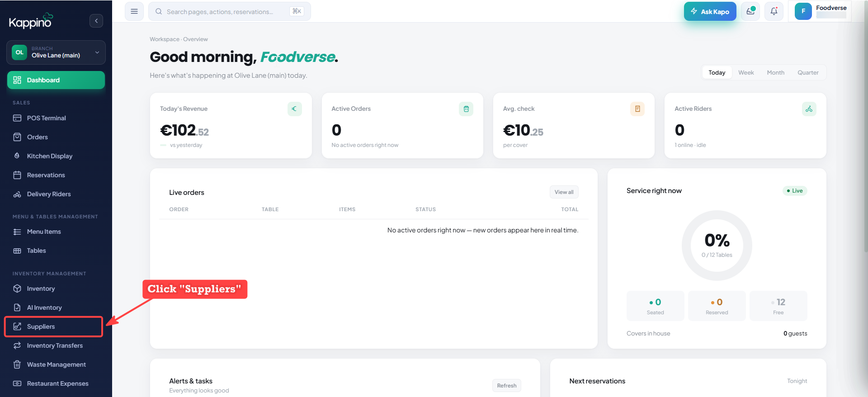Open Inventory page
This screenshot has width=868, height=397.
click(56, 288)
